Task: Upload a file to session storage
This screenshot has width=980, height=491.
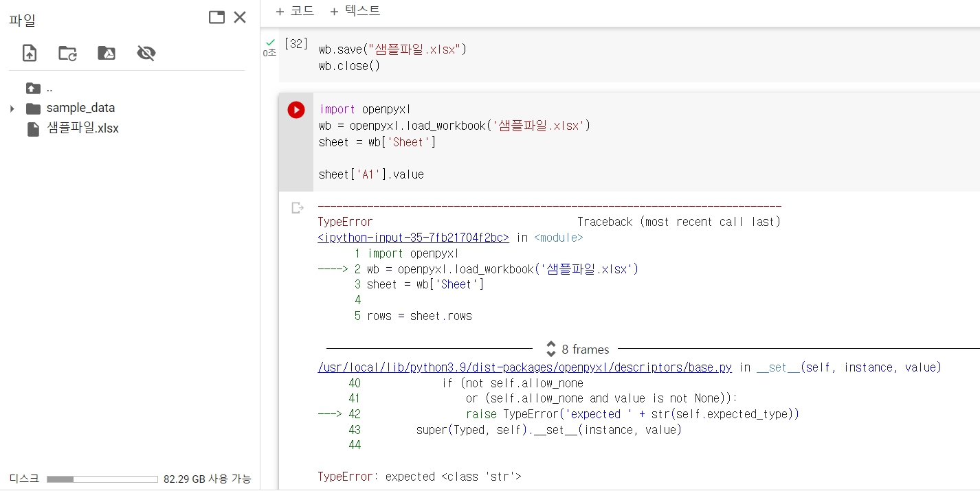Action: pyautogui.click(x=30, y=53)
